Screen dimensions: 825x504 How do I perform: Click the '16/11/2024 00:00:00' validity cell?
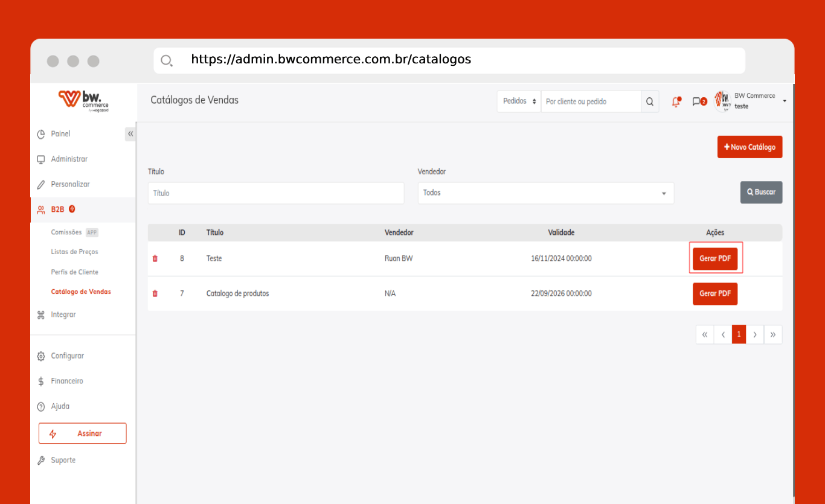tap(561, 258)
